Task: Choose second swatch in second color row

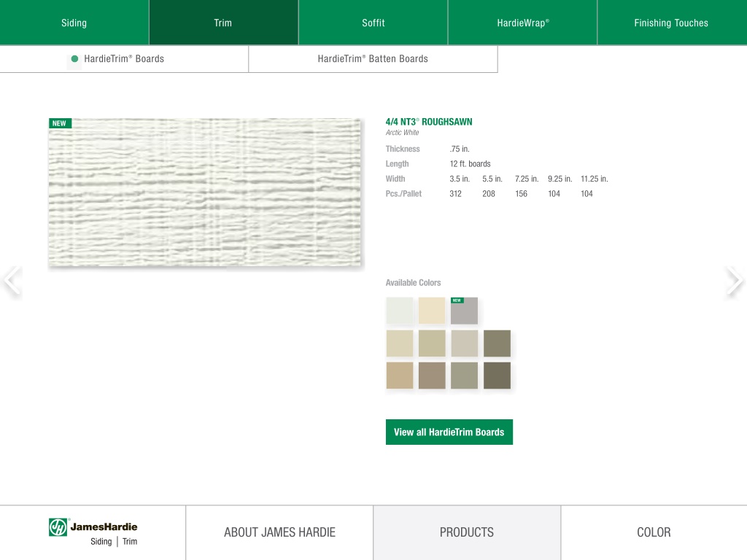Action: point(432,343)
